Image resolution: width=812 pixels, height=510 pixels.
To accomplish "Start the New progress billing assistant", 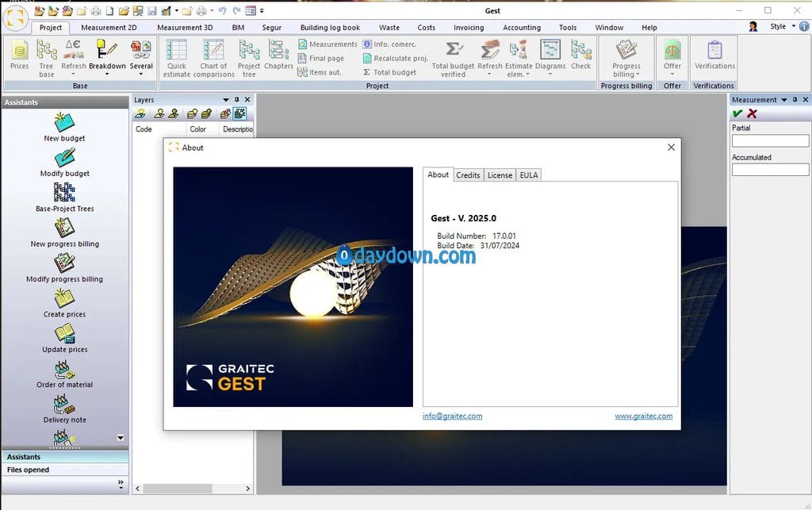I will [65, 232].
